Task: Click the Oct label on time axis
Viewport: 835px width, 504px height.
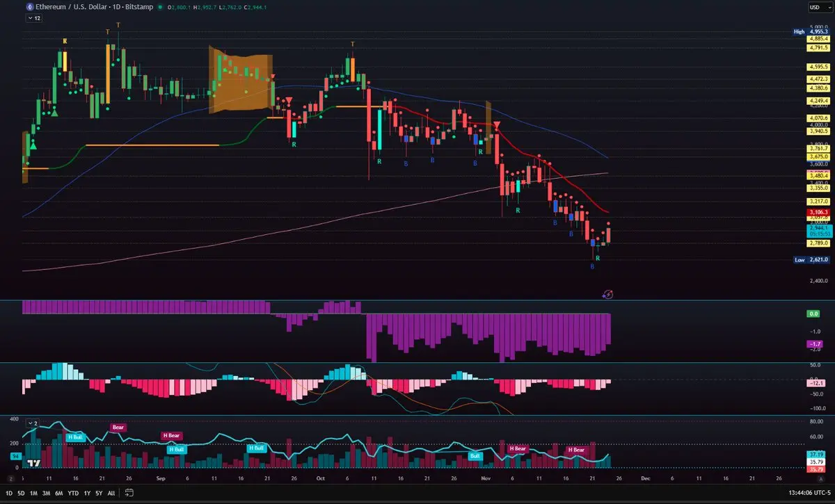Action: coord(321,478)
